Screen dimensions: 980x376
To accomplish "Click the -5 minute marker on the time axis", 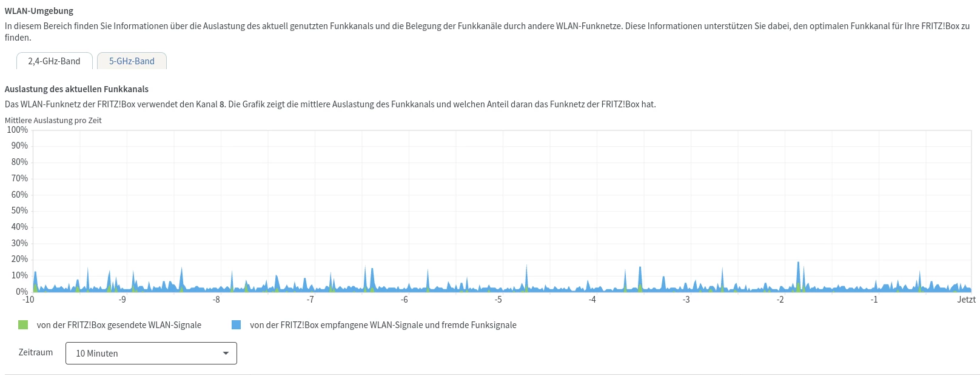I will click(498, 300).
